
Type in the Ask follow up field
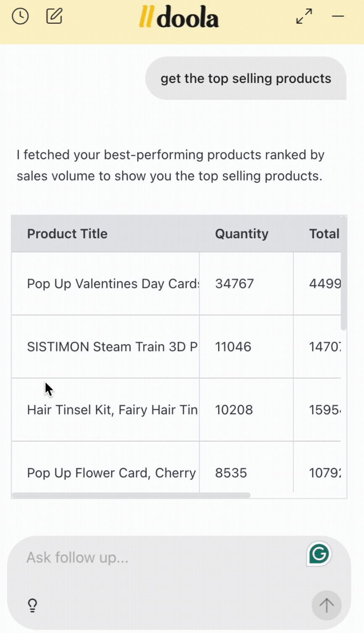(160, 558)
